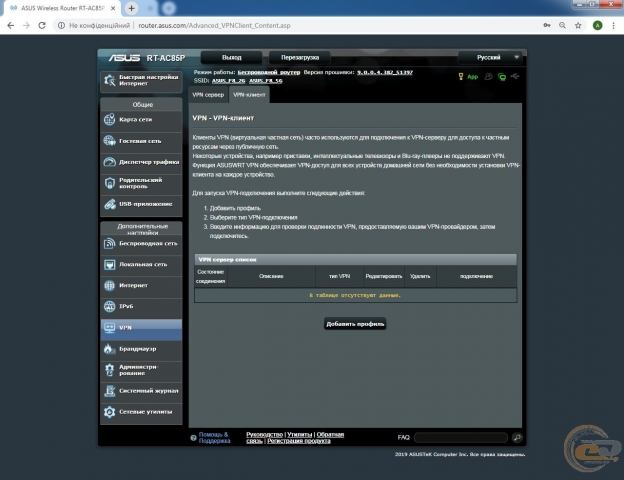This screenshot has width=624, height=480.
Task: Open the Chrome profile avatar
Action: pyautogui.click(x=597, y=25)
